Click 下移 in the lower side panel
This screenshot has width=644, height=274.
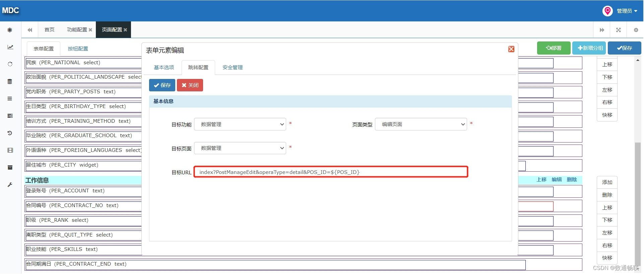pyautogui.click(x=607, y=220)
